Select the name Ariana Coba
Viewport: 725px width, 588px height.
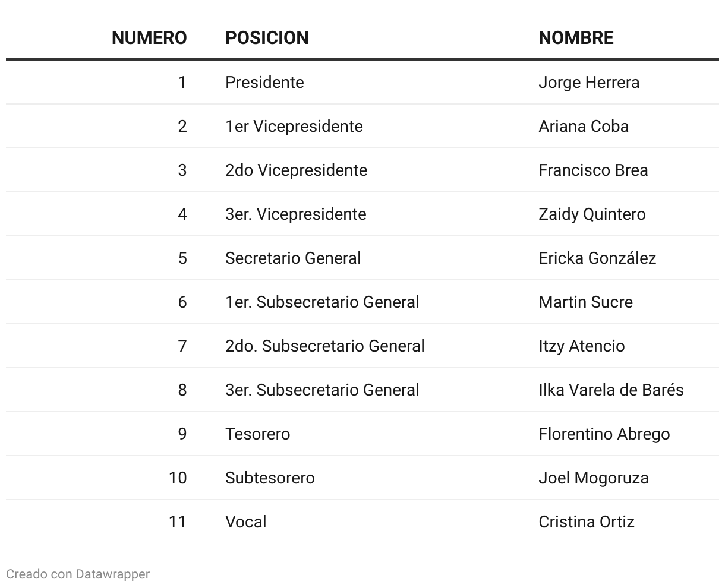coord(583,126)
